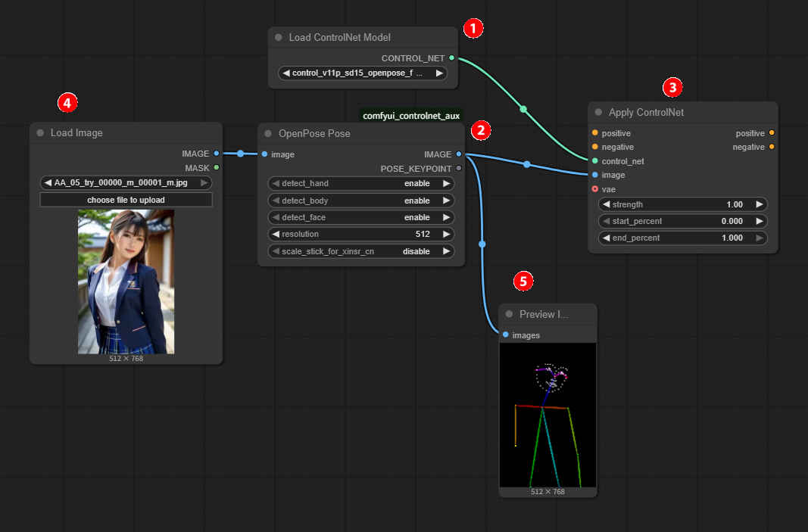Image resolution: width=808 pixels, height=532 pixels.
Task: Toggle the detect_body enable setting
Action: click(x=361, y=201)
